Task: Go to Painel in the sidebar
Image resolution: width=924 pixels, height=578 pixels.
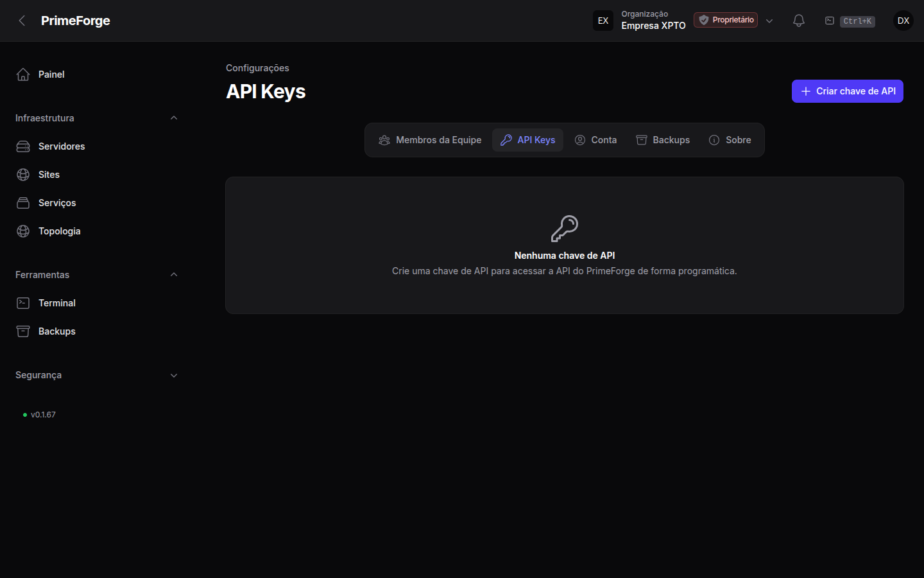Action: click(96, 74)
